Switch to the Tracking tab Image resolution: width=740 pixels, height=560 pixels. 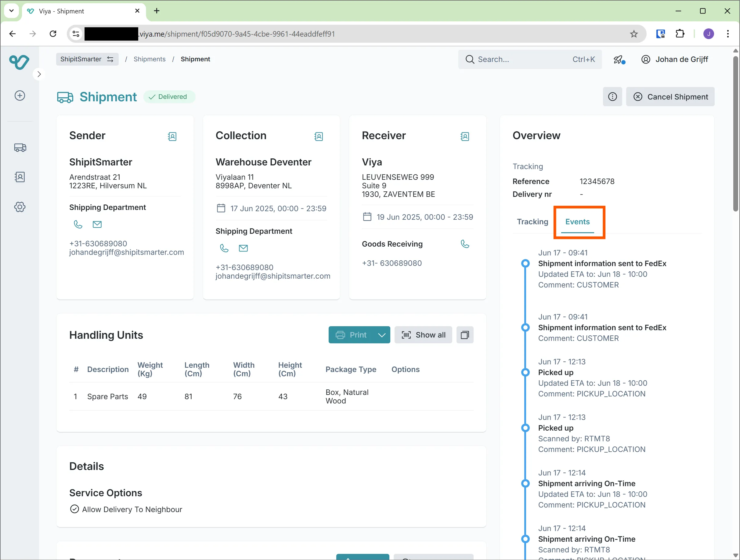(x=532, y=222)
